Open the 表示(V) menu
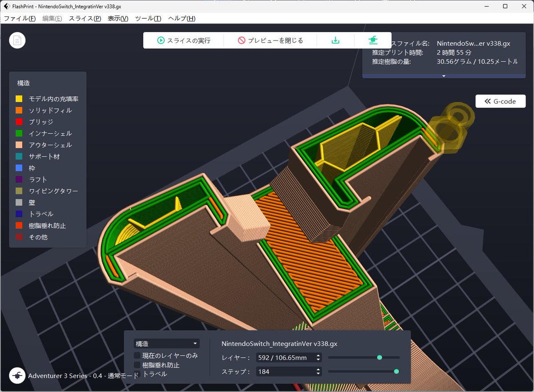The image size is (534, 392). (x=118, y=18)
